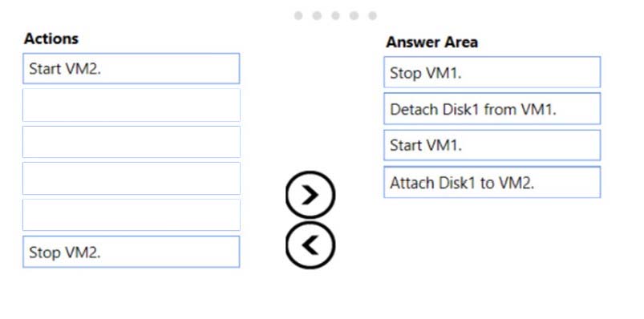Click empty slot directly below Start VM2
The width and height of the screenshot is (644, 319).
coord(132,105)
